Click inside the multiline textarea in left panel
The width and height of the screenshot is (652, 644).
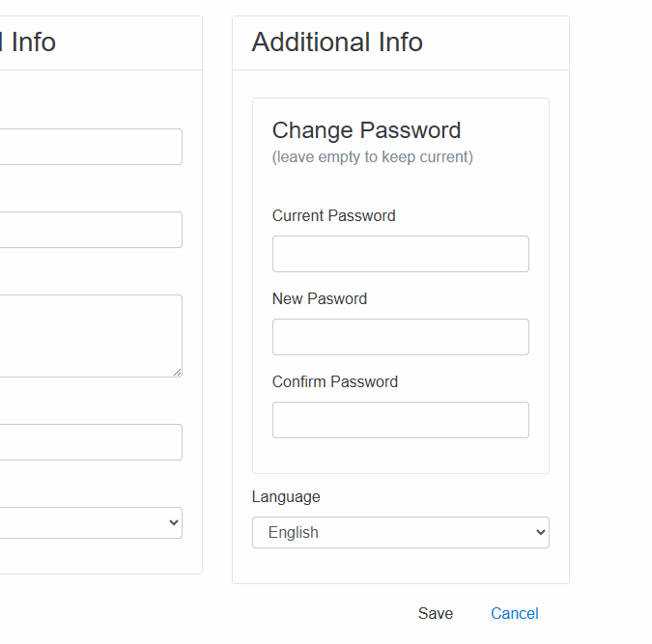point(87,335)
